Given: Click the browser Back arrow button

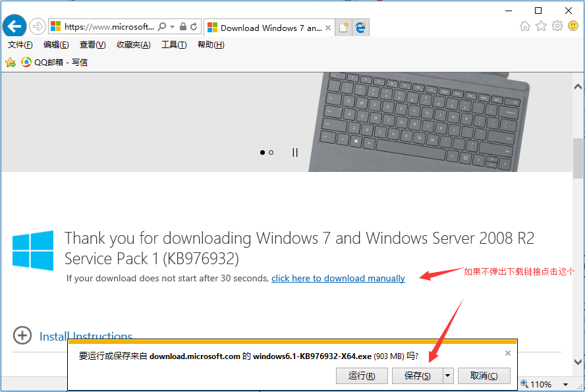Looking at the screenshot, I should (x=14, y=26).
